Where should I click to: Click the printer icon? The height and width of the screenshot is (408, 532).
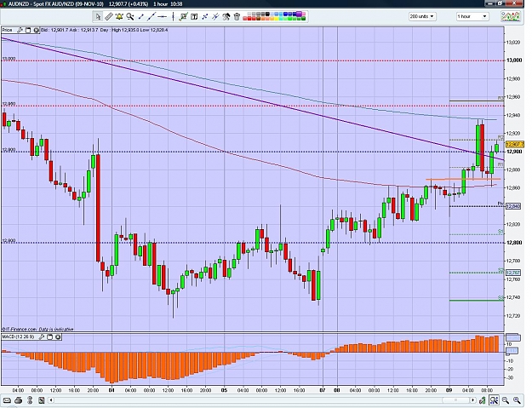[19, 399]
